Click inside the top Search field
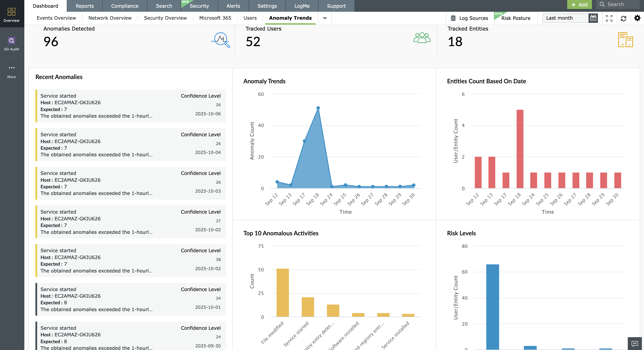Viewport: 644px width, 350px height. point(618,4)
